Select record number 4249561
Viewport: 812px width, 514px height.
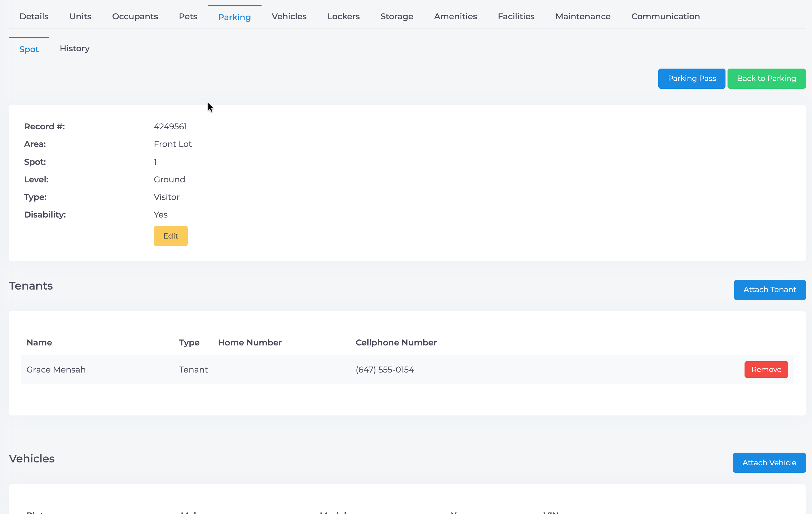pos(170,127)
